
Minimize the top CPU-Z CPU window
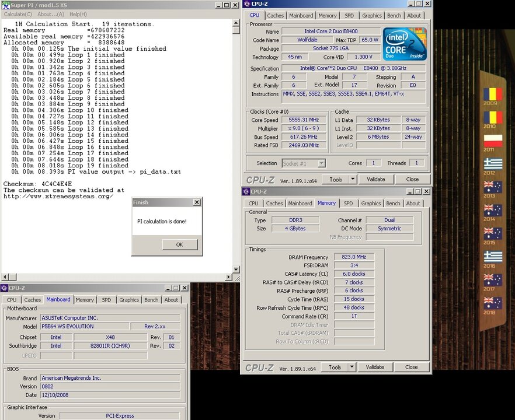point(411,3)
